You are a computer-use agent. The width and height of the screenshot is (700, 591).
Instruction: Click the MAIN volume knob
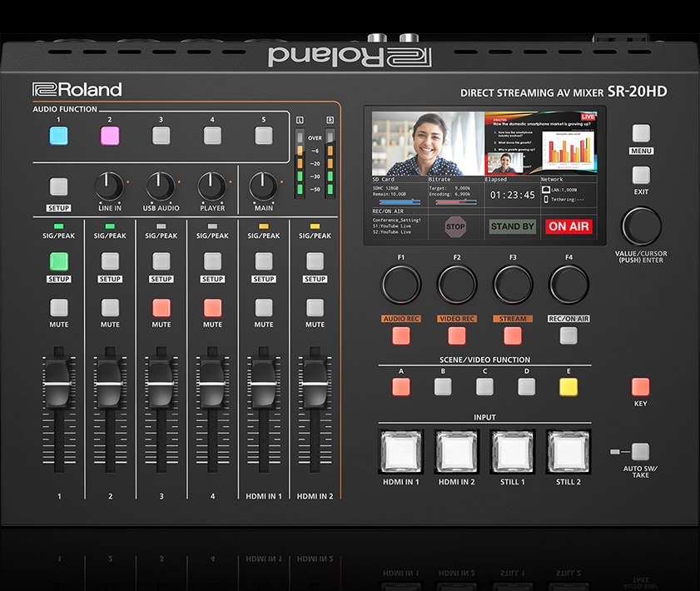(x=263, y=186)
